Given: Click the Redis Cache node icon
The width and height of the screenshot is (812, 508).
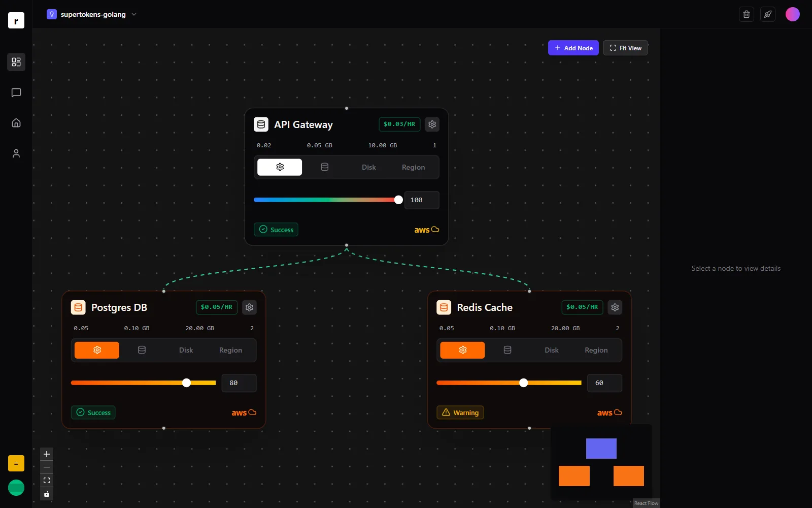Looking at the screenshot, I should pyautogui.click(x=444, y=307).
